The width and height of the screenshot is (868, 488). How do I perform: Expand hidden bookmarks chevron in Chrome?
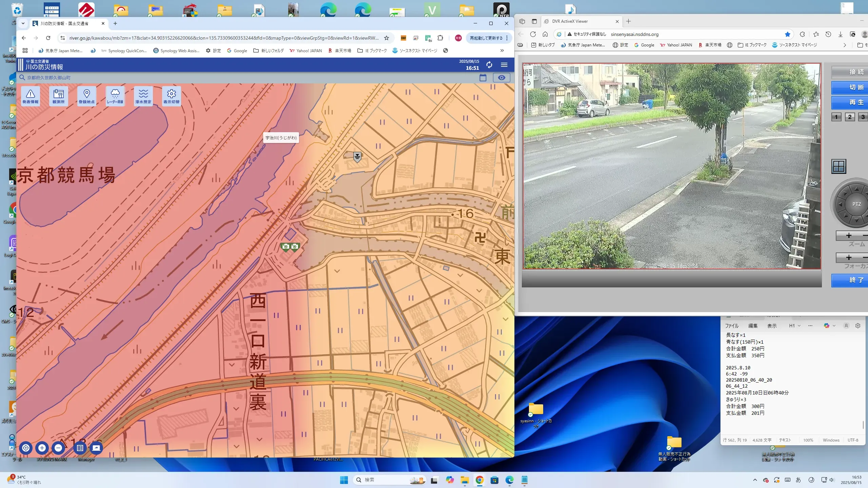[x=502, y=50]
